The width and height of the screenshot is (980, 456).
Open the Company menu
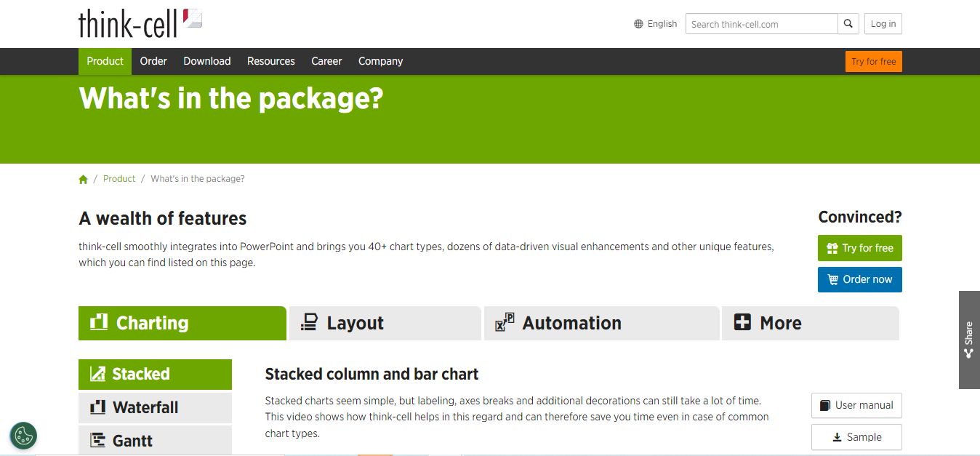[380, 61]
